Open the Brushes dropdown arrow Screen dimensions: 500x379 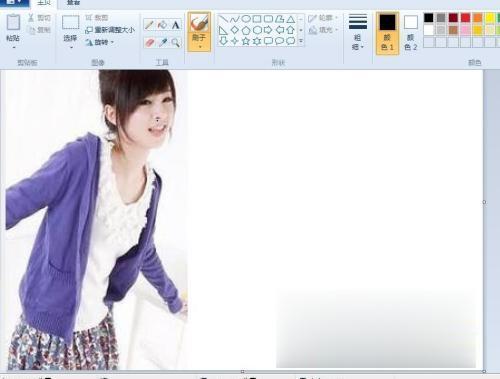199,47
